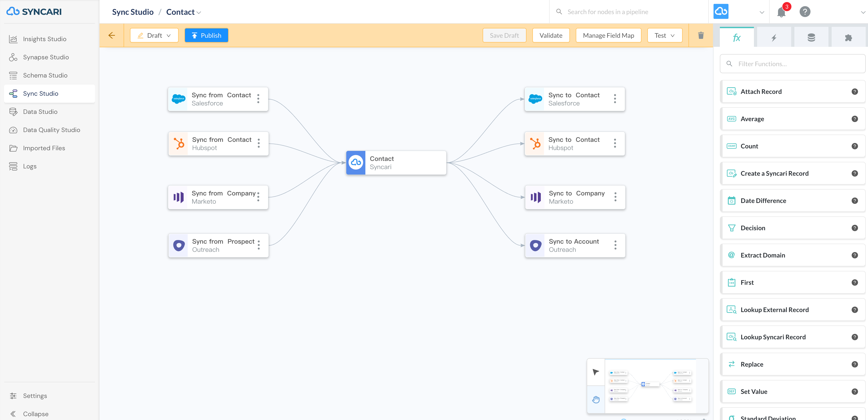Open menu for Sync from Contact Hubspot node
Image resolution: width=868 pixels, height=420 pixels.
pyautogui.click(x=259, y=143)
